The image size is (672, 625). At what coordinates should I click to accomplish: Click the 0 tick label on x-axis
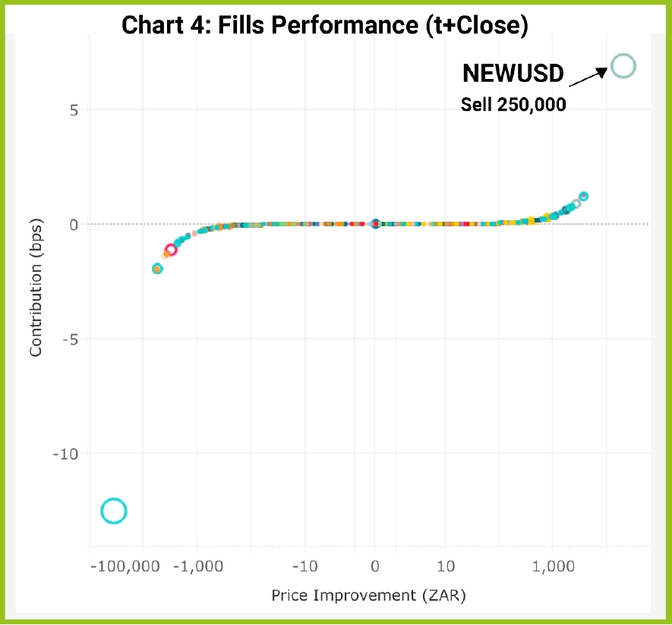click(374, 567)
